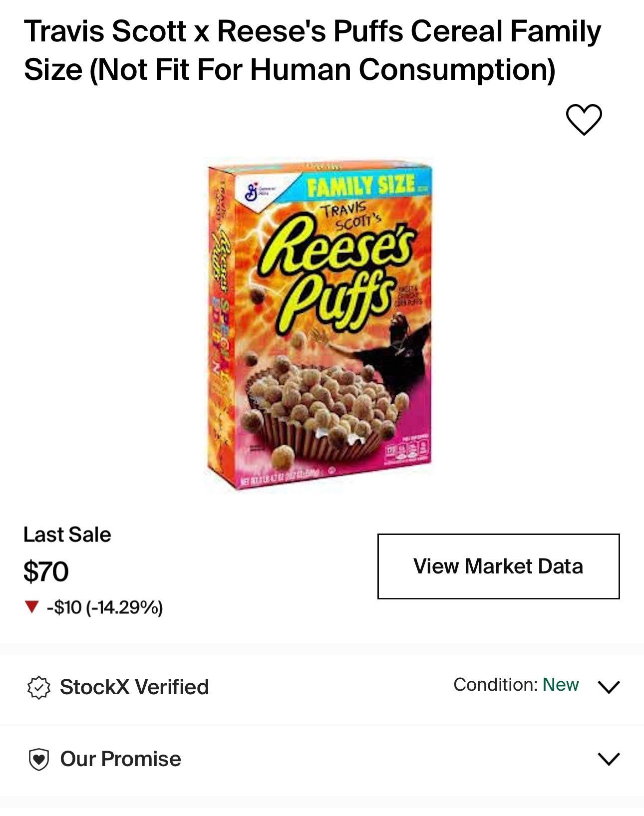Expand the Our Promise chevron
Image resolution: width=644 pixels, height=816 pixels.
pos(609,759)
